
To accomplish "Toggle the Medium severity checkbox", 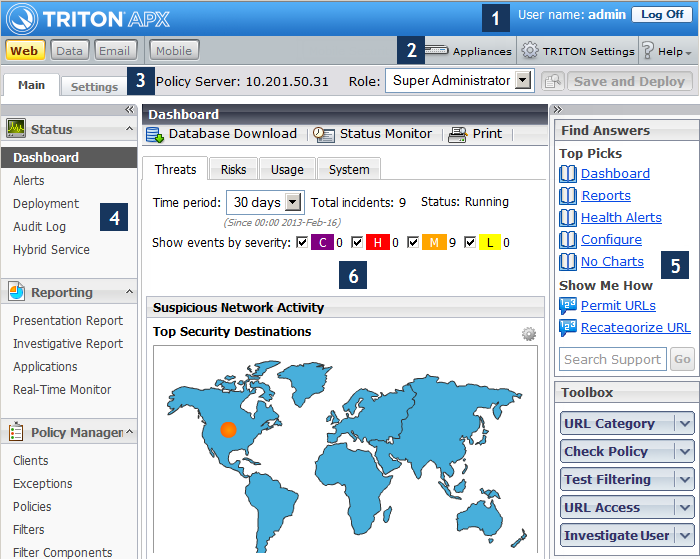I will (413, 242).
